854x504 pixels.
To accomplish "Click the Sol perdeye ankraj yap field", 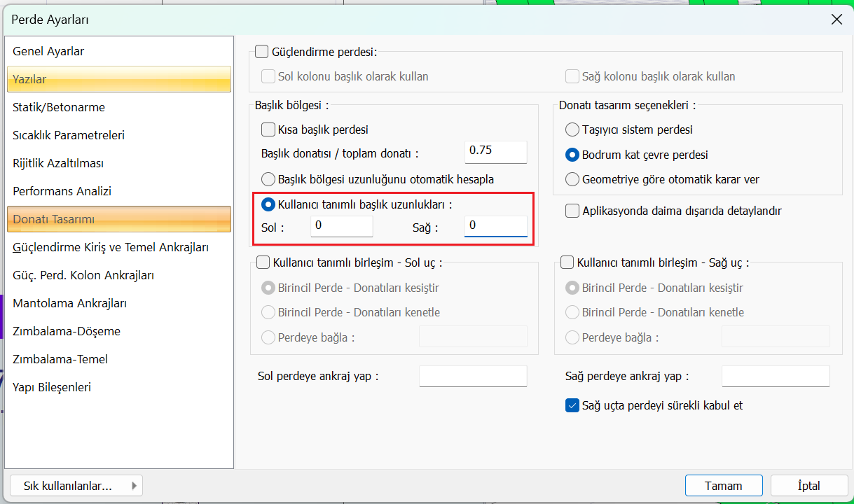I will point(473,376).
